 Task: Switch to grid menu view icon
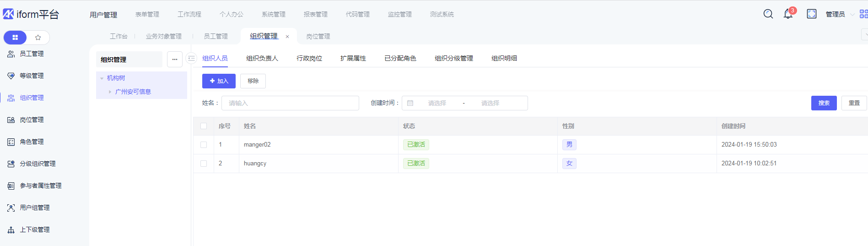(x=15, y=38)
